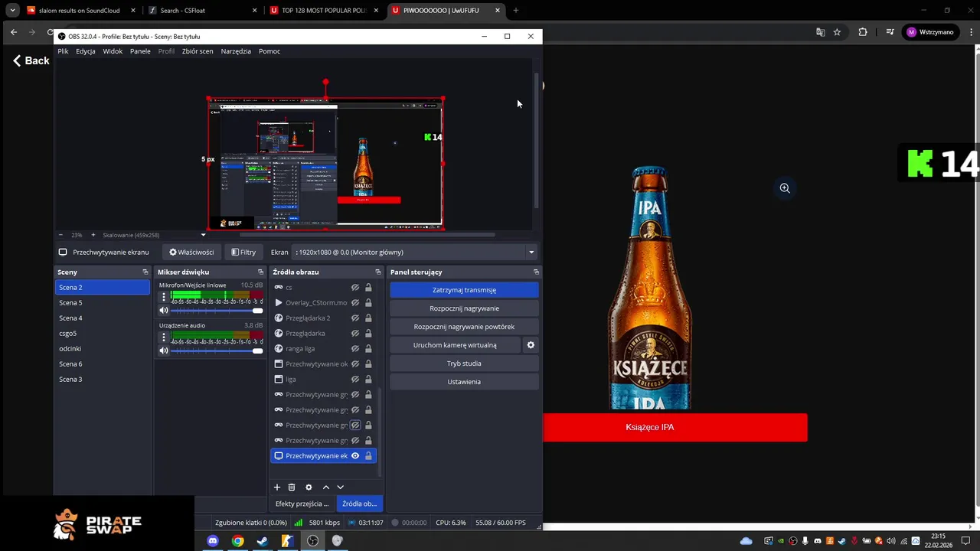Screen dimensions: 980x551
Task: Show the ranga liga source
Action: click(x=355, y=349)
